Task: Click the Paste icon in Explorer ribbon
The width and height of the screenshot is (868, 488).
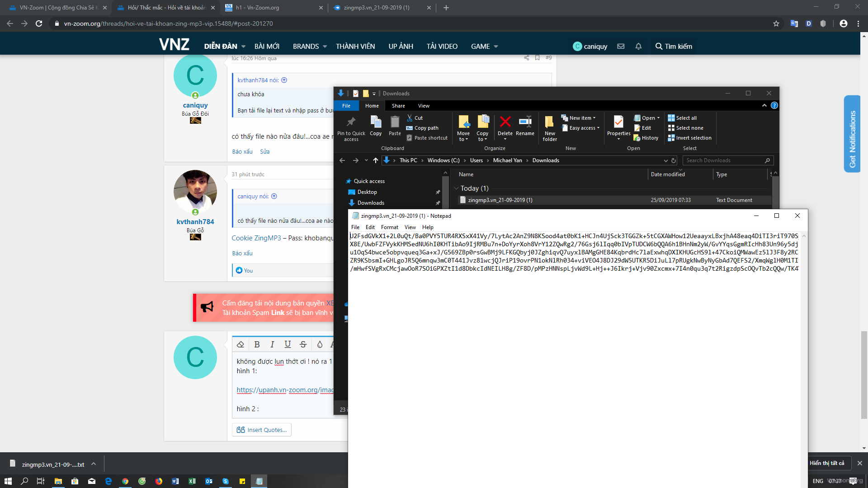Action: 395,126
